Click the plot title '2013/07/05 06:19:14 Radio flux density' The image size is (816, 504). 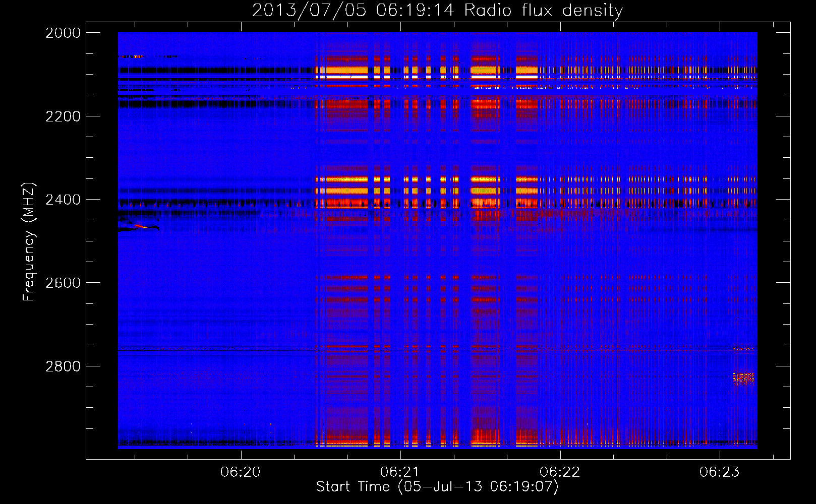(437, 11)
